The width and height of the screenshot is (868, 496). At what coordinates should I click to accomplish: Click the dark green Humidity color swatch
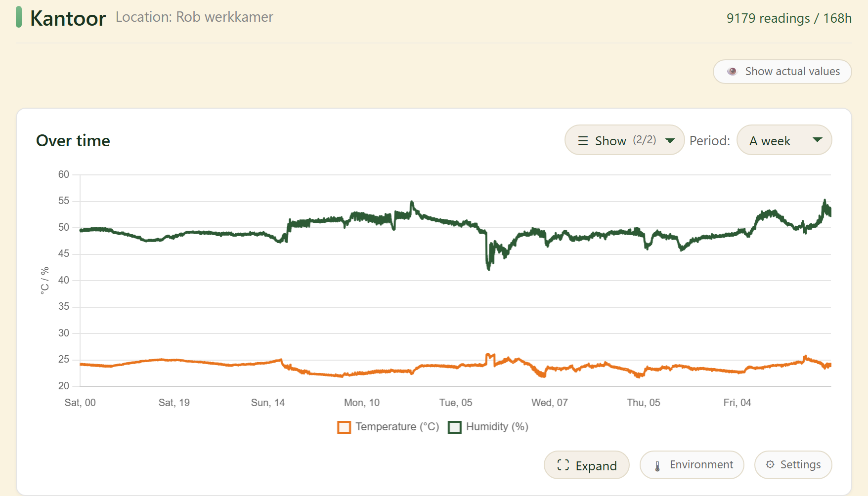455,427
